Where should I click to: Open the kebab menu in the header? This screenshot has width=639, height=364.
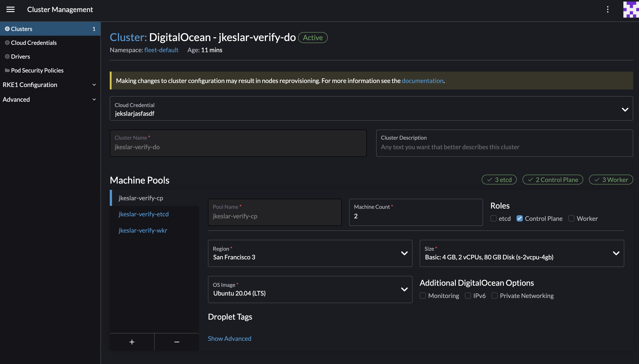[x=608, y=9]
